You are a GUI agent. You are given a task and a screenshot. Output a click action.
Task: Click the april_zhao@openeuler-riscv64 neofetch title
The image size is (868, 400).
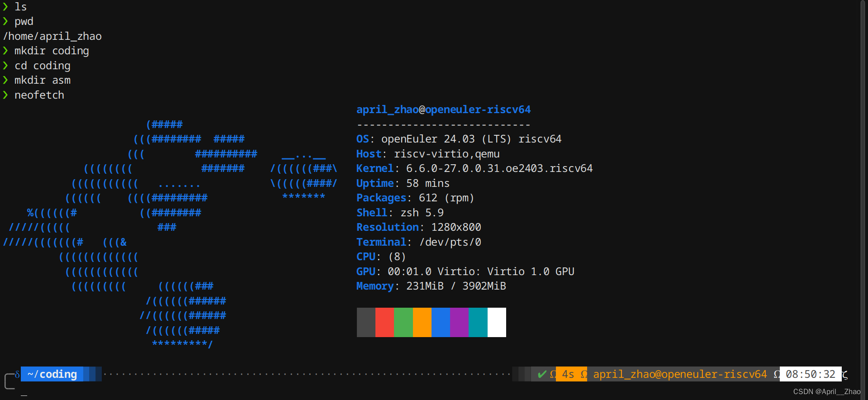pyautogui.click(x=443, y=110)
